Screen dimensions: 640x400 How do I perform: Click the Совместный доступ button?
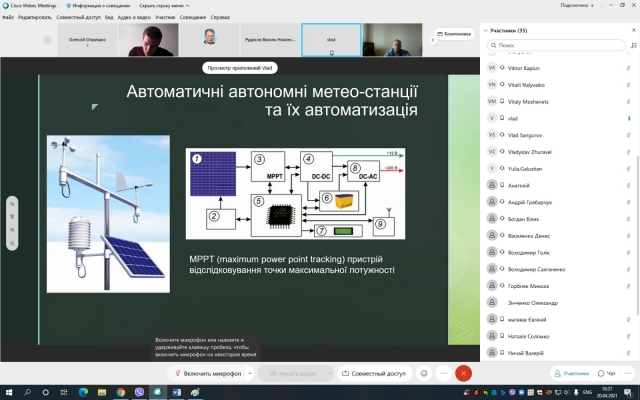click(374, 373)
